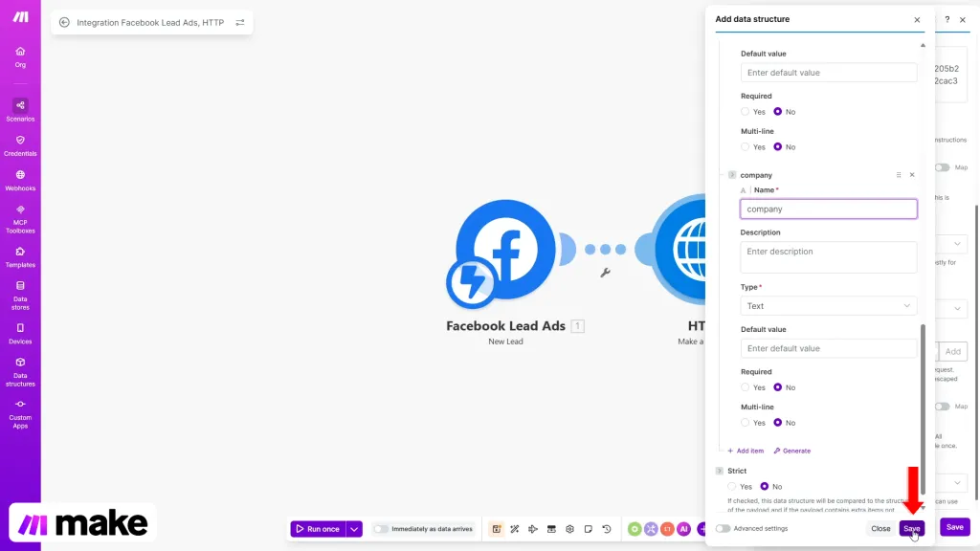Open Credentials in the sidebar
Screen dimensions: 980x551
click(x=20, y=145)
